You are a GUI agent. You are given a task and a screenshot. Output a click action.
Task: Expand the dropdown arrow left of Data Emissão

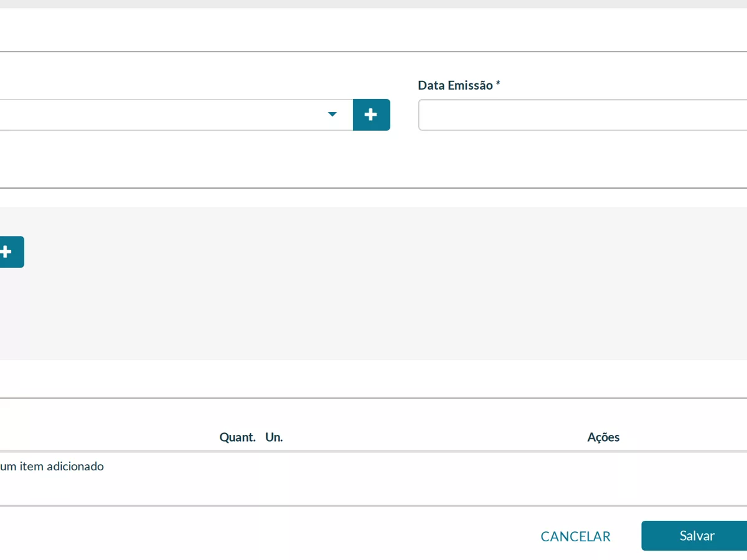click(332, 114)
